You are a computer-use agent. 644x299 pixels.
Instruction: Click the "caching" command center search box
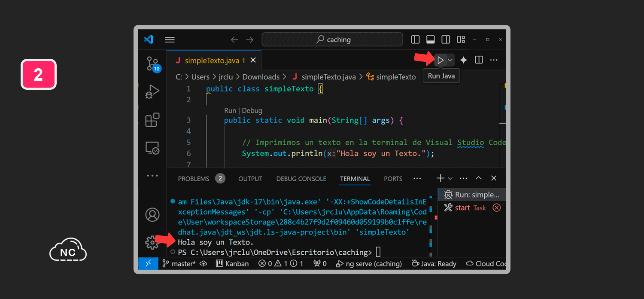point(332,40)
